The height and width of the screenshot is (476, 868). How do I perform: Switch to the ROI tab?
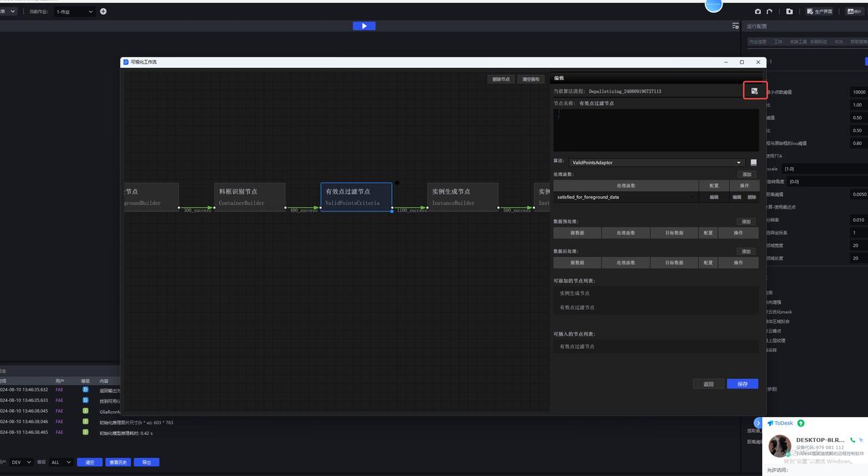[839, 42]
